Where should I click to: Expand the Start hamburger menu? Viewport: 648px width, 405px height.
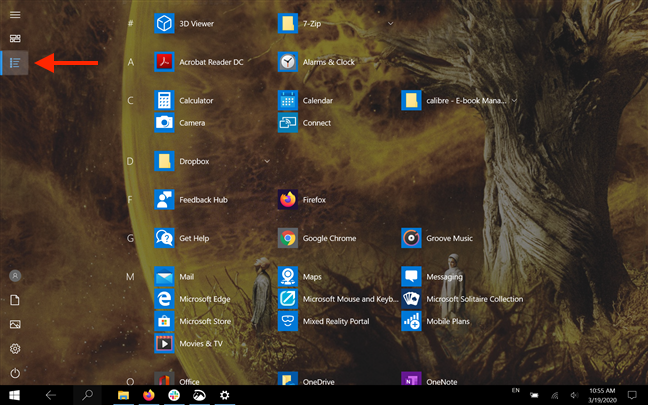15,14
